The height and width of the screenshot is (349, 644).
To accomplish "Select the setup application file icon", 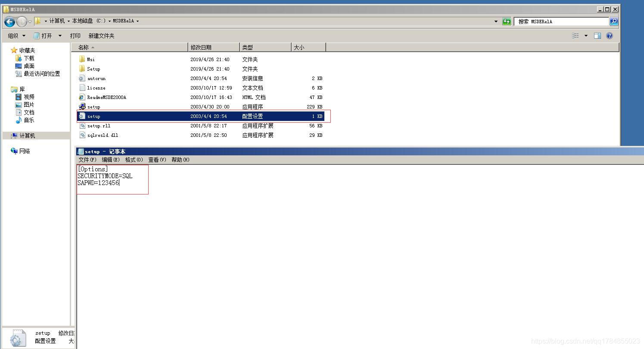I will (82, 107).
